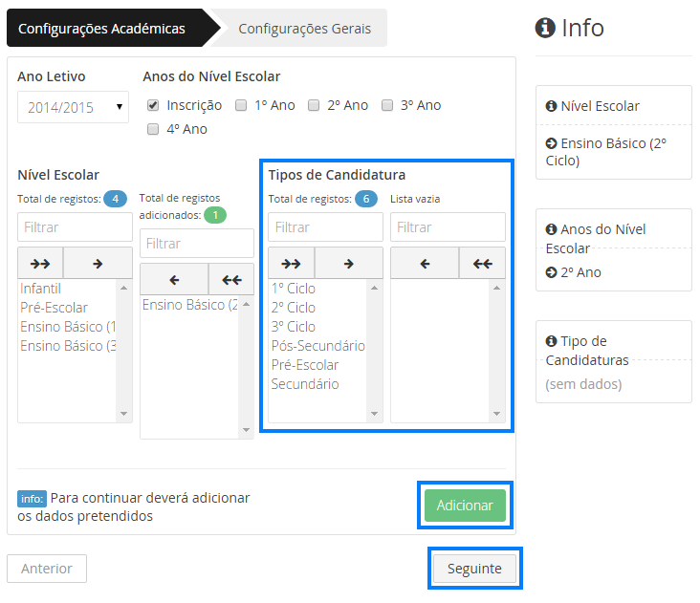Screen dimensions: 700x603
Task: Click the Filtrar field under Tipos de Candidatura
Action: point(325,227)
